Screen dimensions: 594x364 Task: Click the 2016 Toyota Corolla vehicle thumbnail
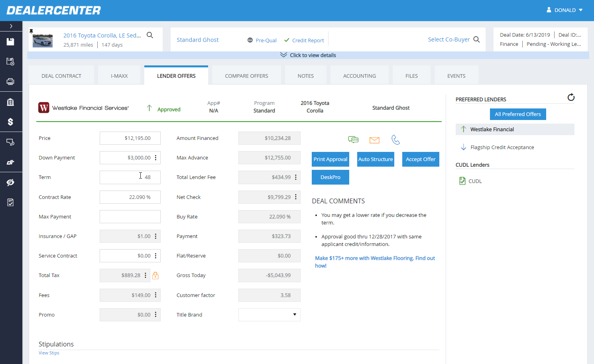point(43,41)
